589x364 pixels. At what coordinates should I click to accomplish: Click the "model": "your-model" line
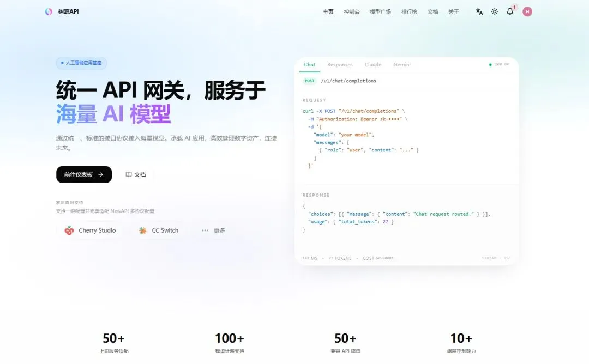tap(344, 135)
